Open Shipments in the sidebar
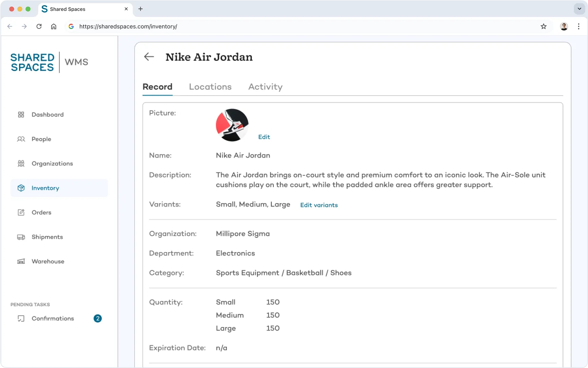 (x=59, y=237)
